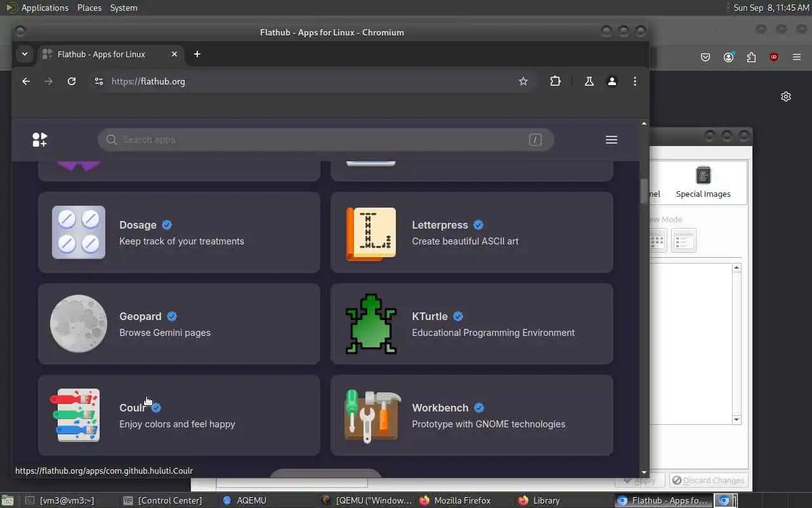812x508 pixels.
Task: Click Special Images chip icon in AQEMU
Action: pos(703,175)
